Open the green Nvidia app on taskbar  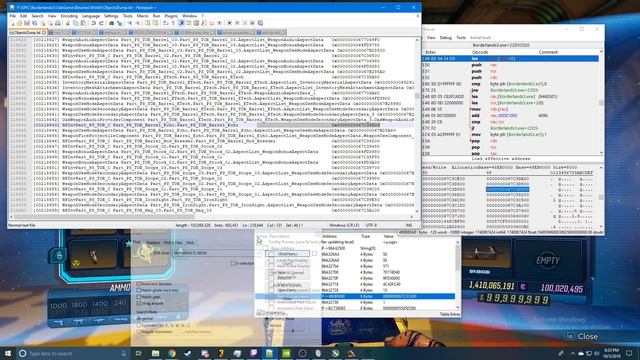(286, 353)
